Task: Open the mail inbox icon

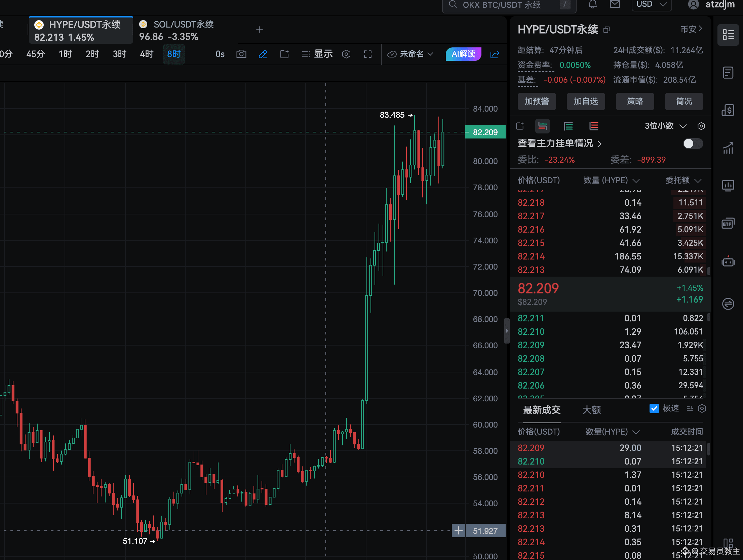Action: 615,4
